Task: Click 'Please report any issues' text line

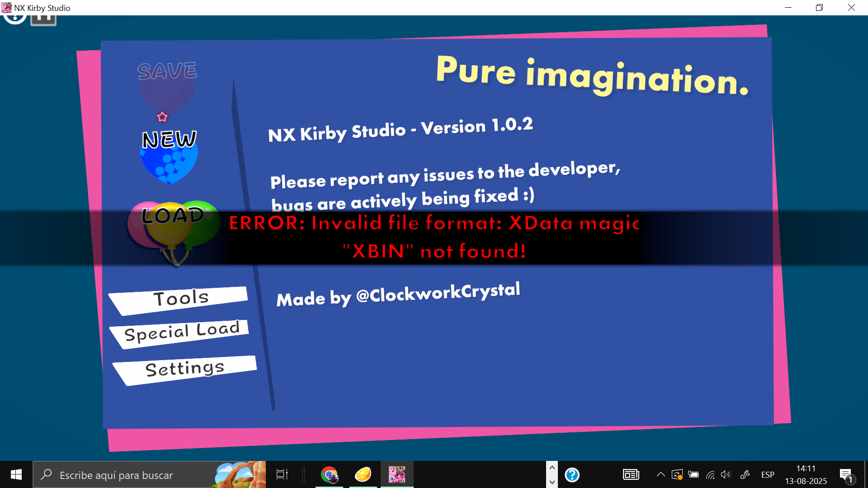Action: pos(445,175)
